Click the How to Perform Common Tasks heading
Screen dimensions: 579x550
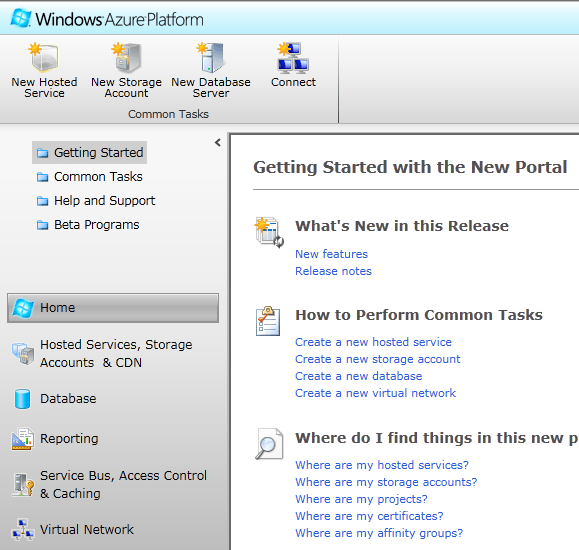(419, 315)
